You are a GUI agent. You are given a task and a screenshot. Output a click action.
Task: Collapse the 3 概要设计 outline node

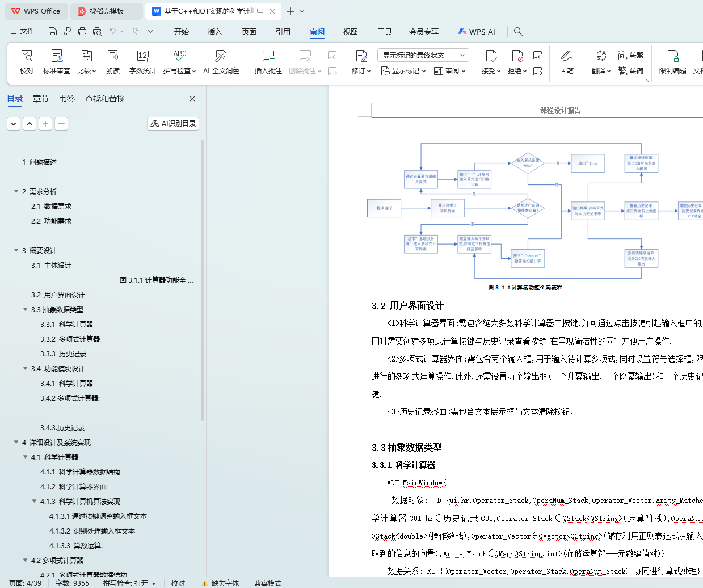[x=16, y=250]
